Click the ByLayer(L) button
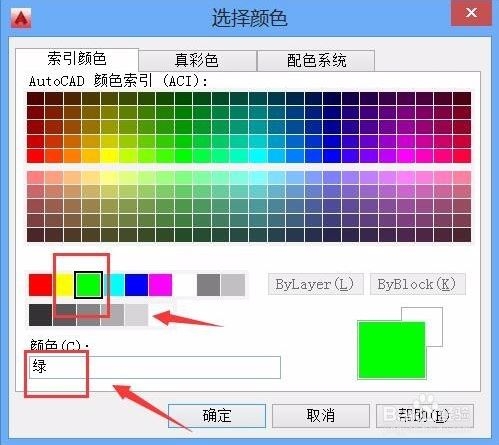 pos(315,284)
